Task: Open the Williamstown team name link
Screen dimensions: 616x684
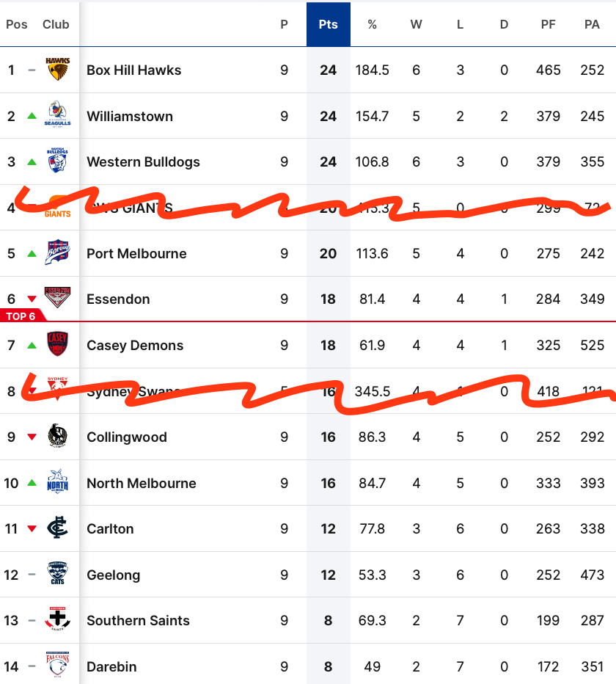Action: click(130, 117)
